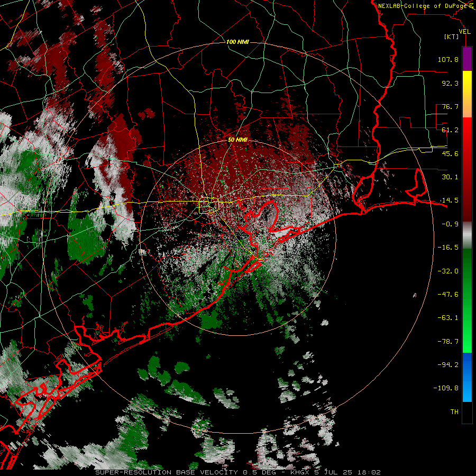The width and height of the screenshot is (476, 476).
Task: Click the 30.1 legend value
Action: pos(450,177)
